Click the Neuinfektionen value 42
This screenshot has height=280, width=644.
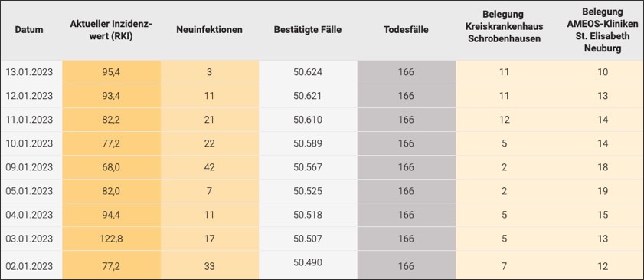point(210,167)
